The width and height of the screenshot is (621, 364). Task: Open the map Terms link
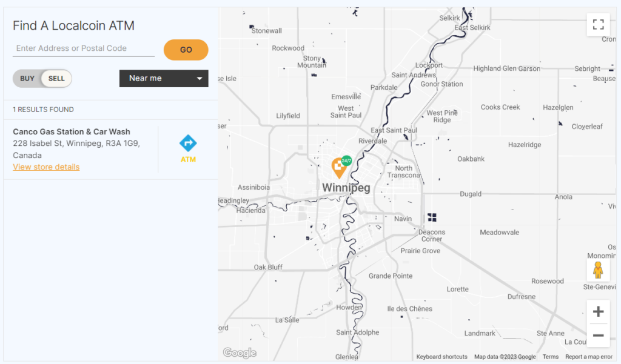pyautogui.click(x=551, y=357)
